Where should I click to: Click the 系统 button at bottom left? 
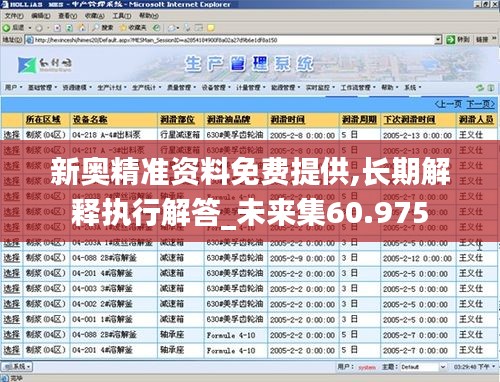point(17,367)
